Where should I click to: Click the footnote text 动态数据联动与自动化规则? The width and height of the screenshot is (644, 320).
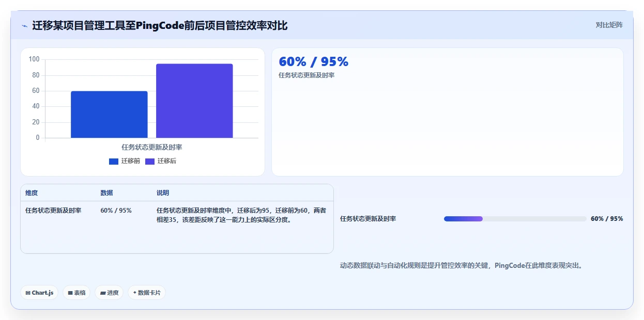(x=461, y=266)
